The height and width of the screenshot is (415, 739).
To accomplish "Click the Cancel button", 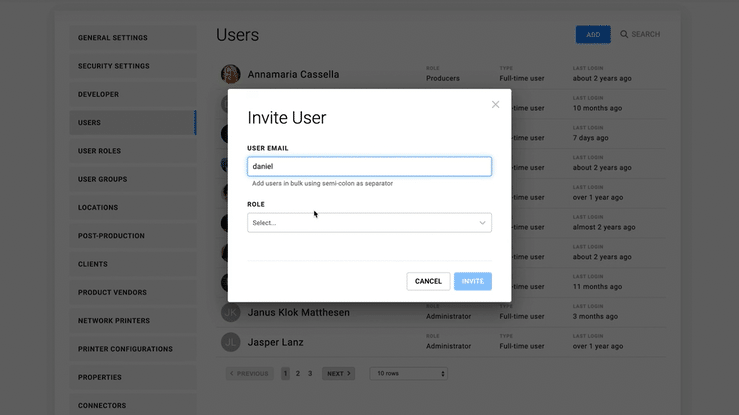I will [x=428, y=281].
